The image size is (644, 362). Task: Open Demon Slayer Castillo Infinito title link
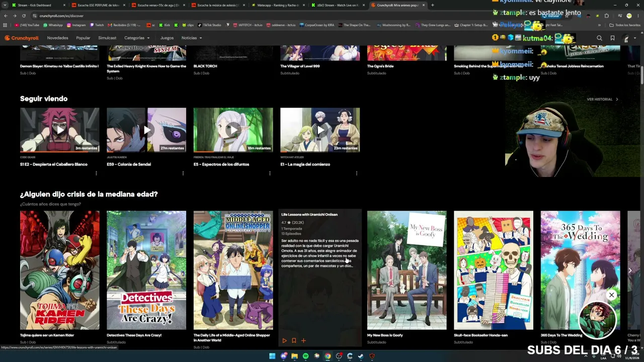point(59,66)
